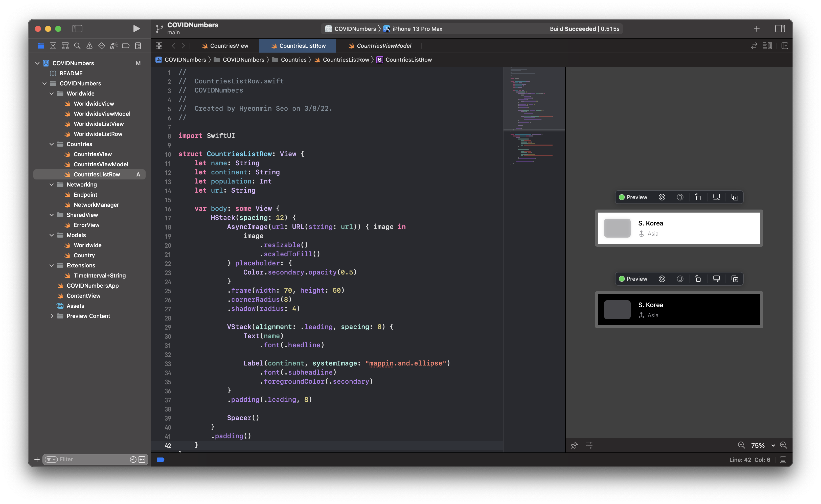Zoom out the preview with the minus magnifier
Viewport: 821px width, 504px height.
[742, 445]
